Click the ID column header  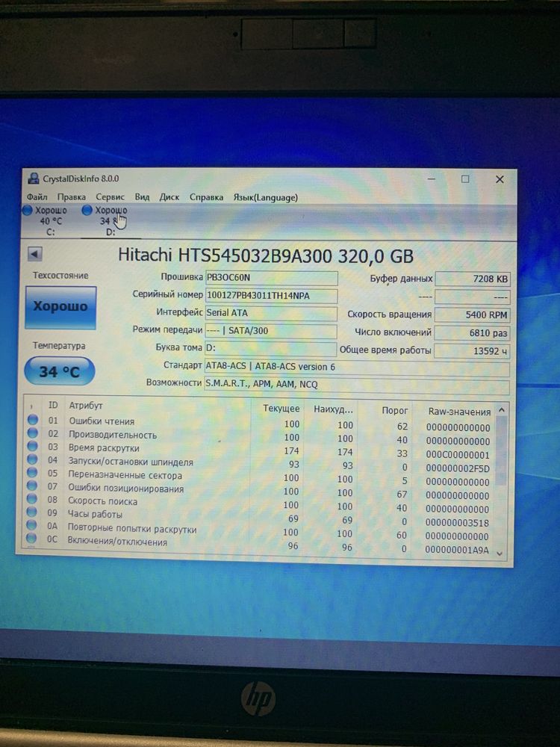click(53, 405)
